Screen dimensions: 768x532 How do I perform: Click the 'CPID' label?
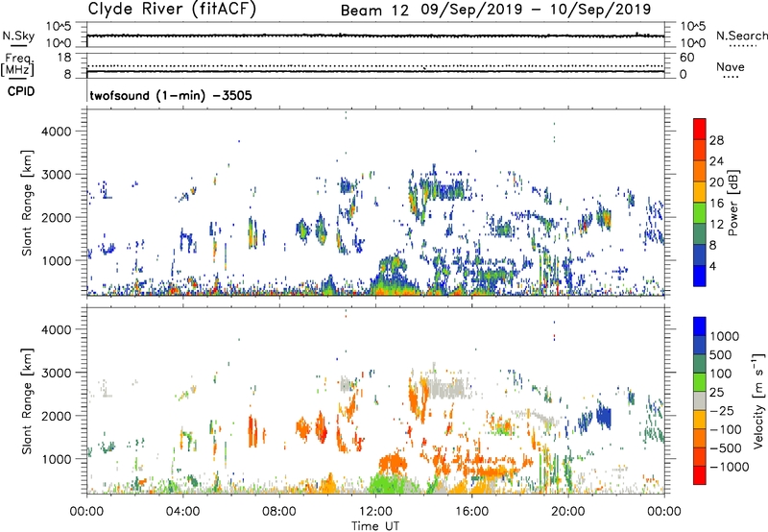click(x=21, y=91)
